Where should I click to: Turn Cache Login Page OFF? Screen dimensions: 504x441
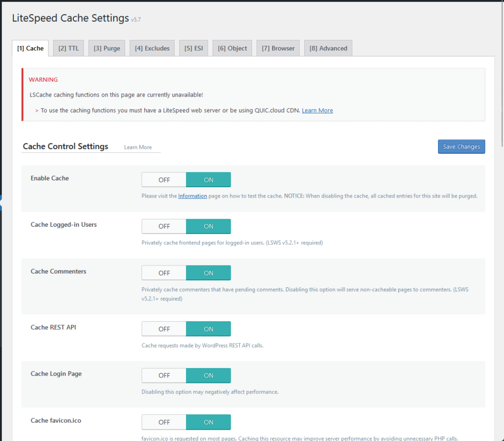[164, 375]
